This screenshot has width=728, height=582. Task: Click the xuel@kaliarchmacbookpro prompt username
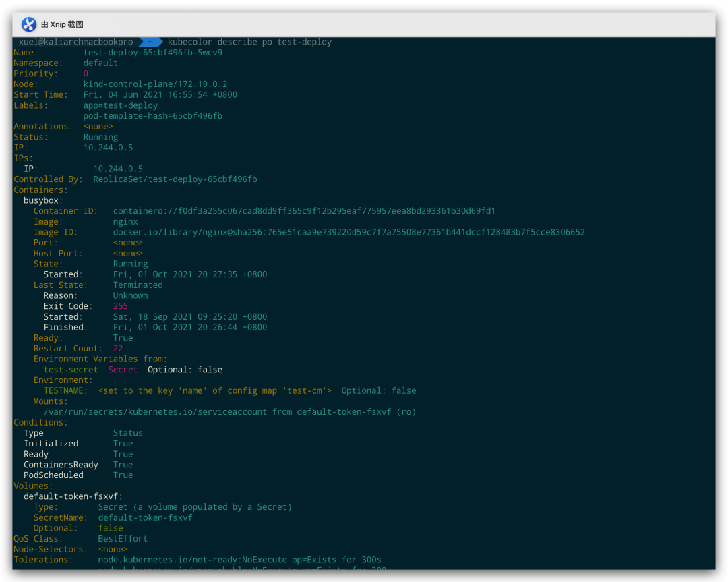point(75,42)
